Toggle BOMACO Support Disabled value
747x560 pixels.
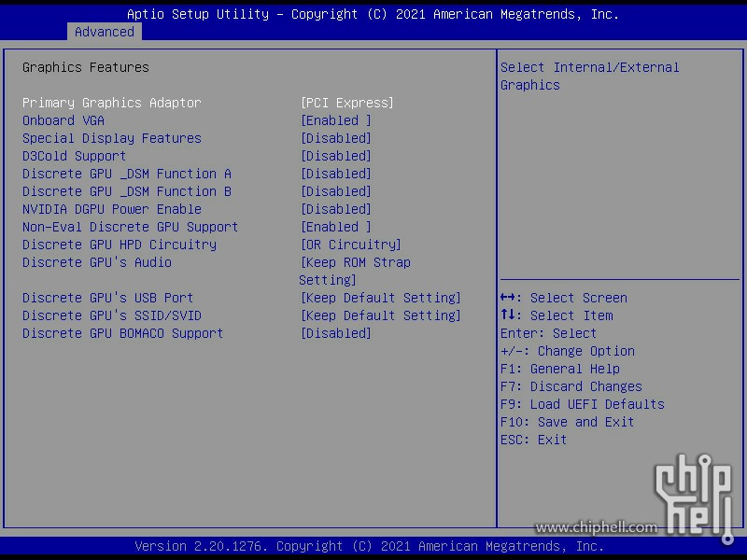tap(336, 333)
